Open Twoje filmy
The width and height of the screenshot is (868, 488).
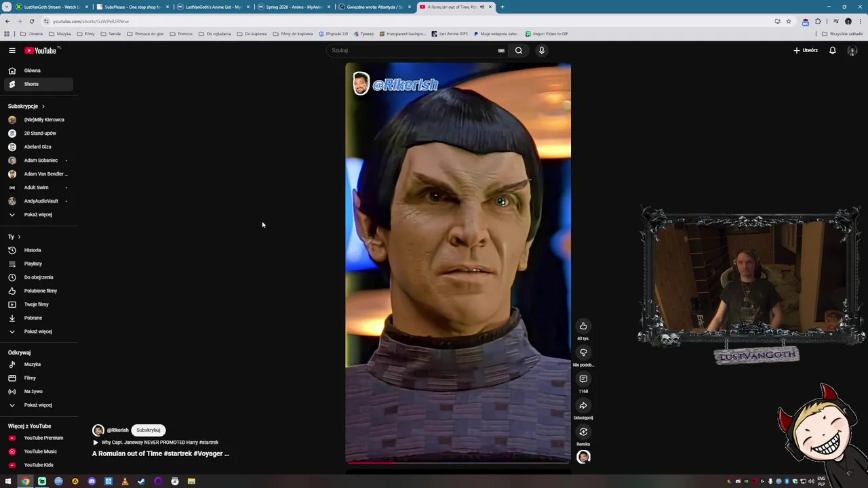tap(37, 304)
